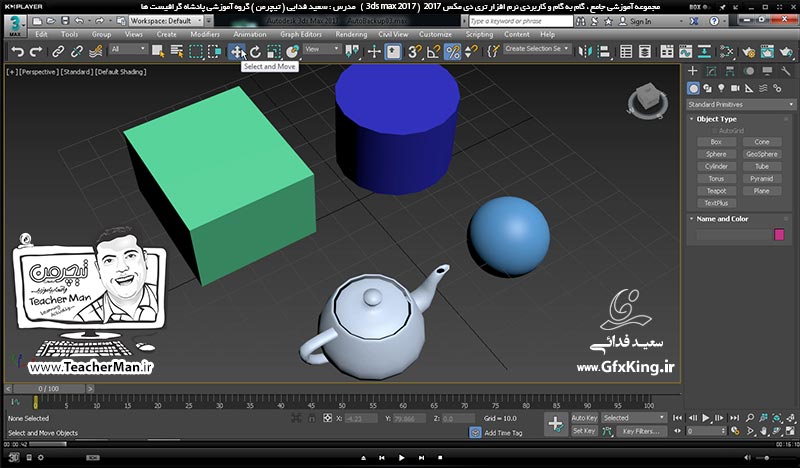Open the Rendered Frame Window icon
This screenshot has height=468, width=800.
tap(767, 52)
